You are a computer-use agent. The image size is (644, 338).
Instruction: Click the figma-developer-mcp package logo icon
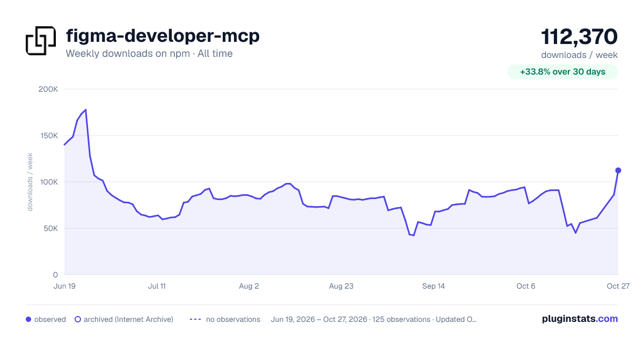41,41
